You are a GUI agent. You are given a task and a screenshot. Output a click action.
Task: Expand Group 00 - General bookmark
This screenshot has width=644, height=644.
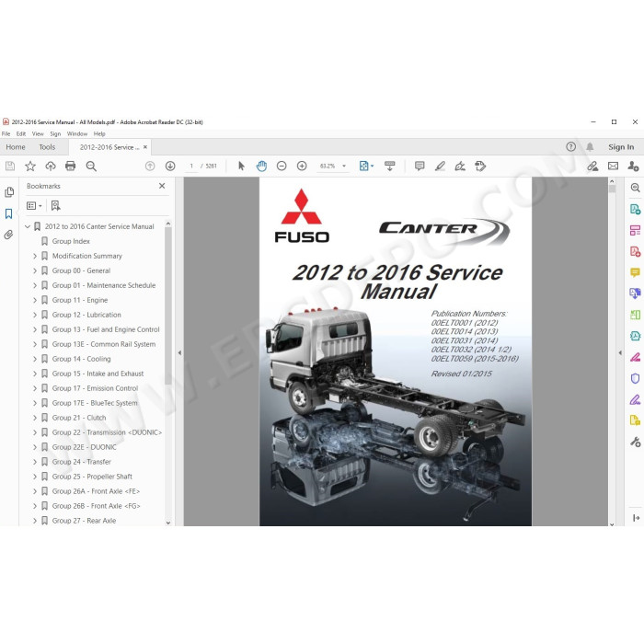click(35, 270)
